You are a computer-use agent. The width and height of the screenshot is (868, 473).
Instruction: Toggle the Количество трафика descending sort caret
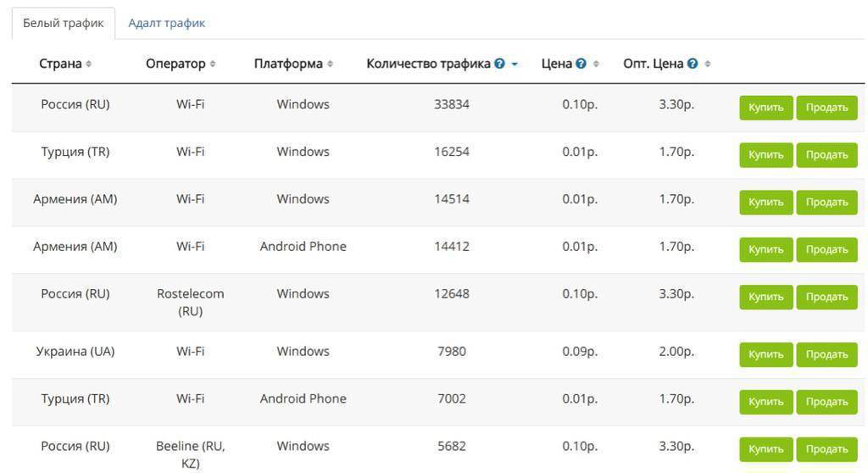pyautogui.click(x=515, y=64)
